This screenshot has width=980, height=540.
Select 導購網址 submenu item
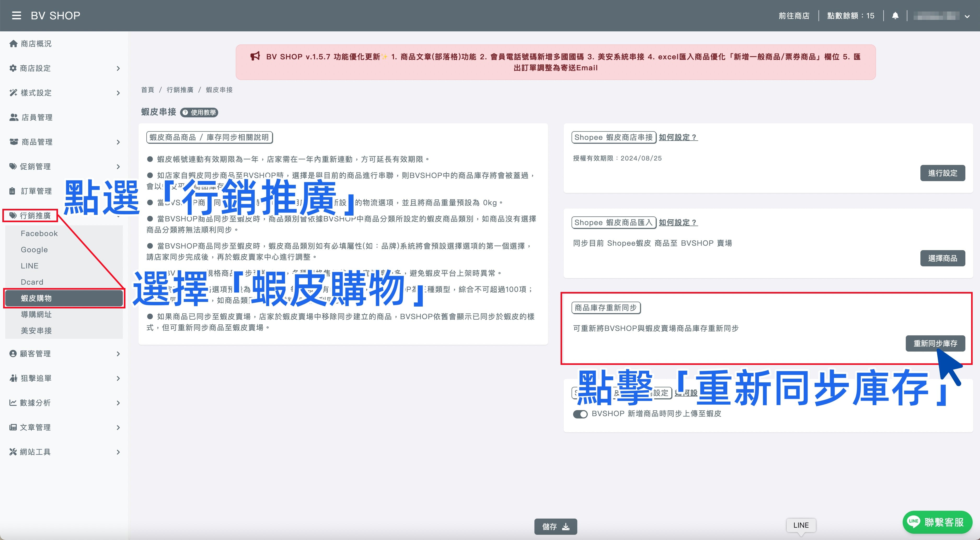36,314
